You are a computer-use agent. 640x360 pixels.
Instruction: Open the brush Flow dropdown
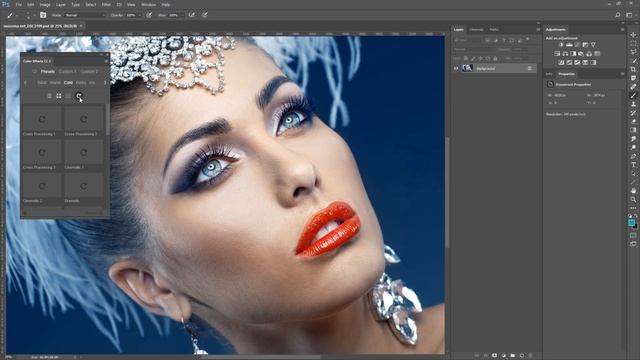coord(182,15)
